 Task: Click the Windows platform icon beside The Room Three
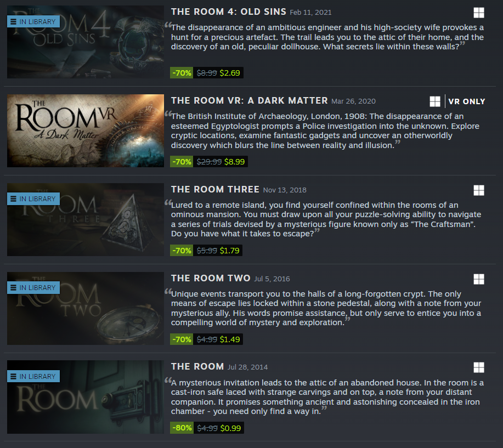click(479, 190)
